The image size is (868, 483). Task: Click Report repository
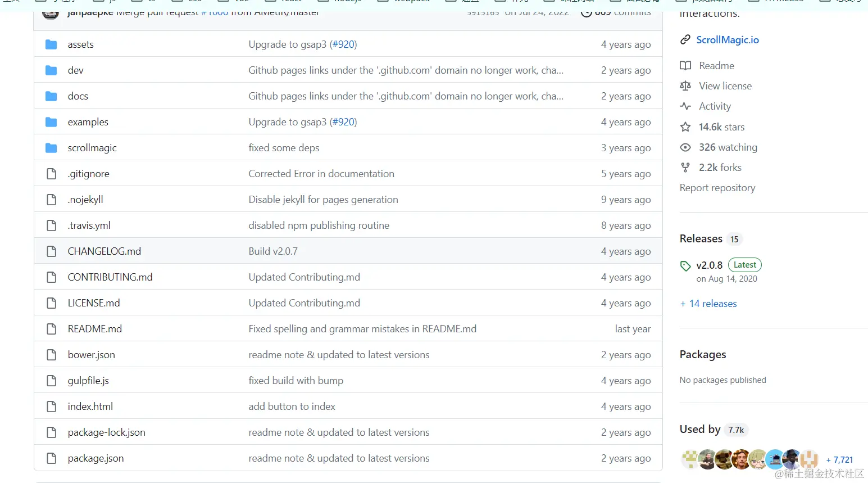click(x=717, y=188)
